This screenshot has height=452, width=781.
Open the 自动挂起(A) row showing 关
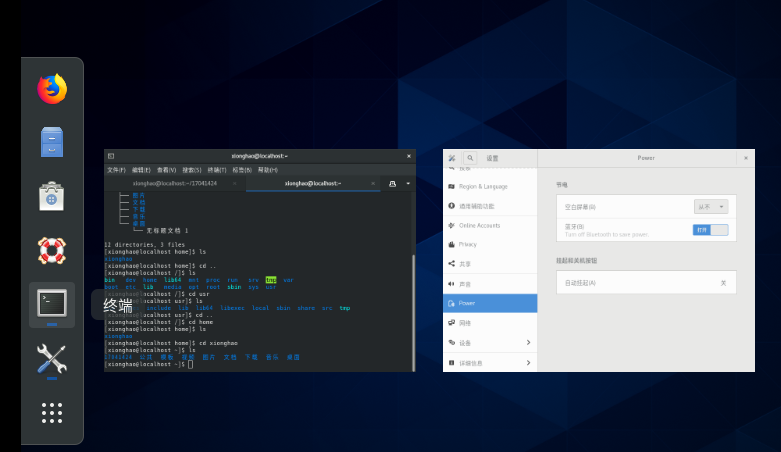tap(646, 283)
